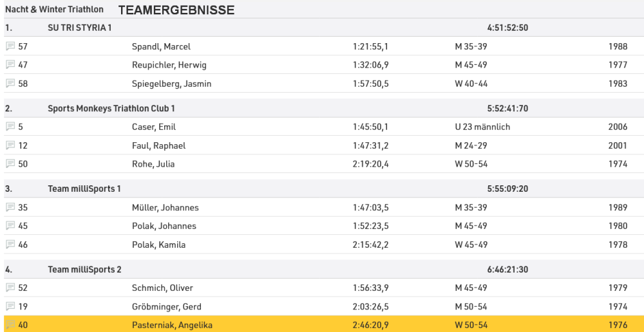This screenshot has width=644, height=332.
Task: Click comment icon next to bib 19
Action: 10,306
